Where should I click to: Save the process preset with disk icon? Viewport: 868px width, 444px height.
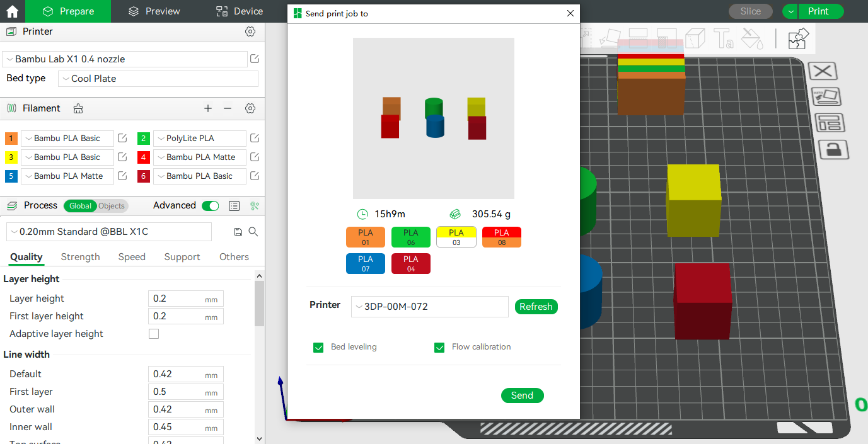238,232
